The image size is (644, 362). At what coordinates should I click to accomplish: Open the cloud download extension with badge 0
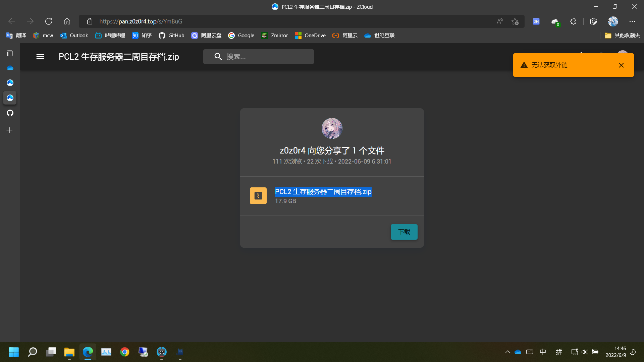click(555, 21)
